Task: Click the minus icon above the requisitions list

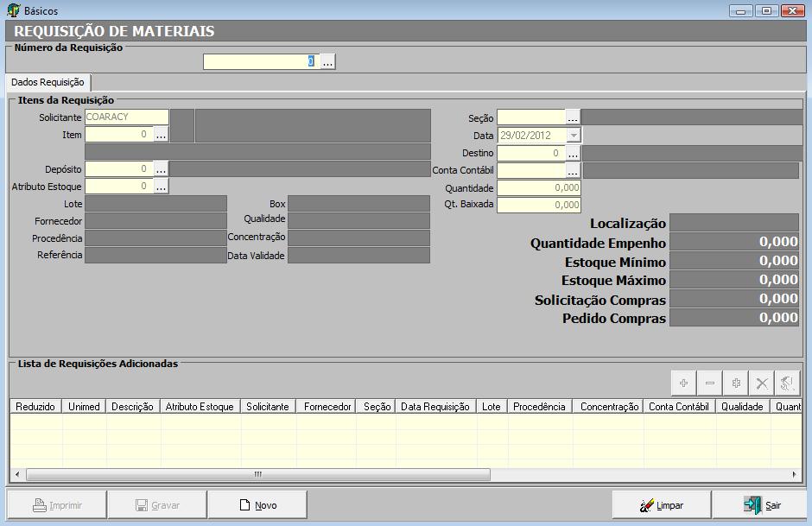Action: point(710,383)
